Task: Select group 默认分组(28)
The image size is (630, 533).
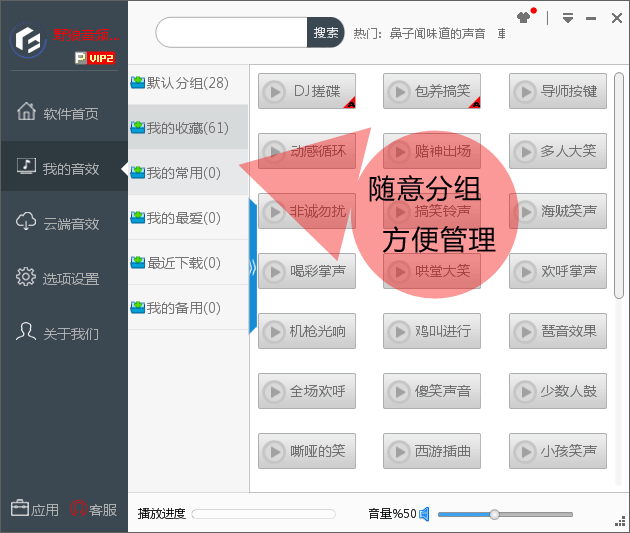Action: [188, 83]
